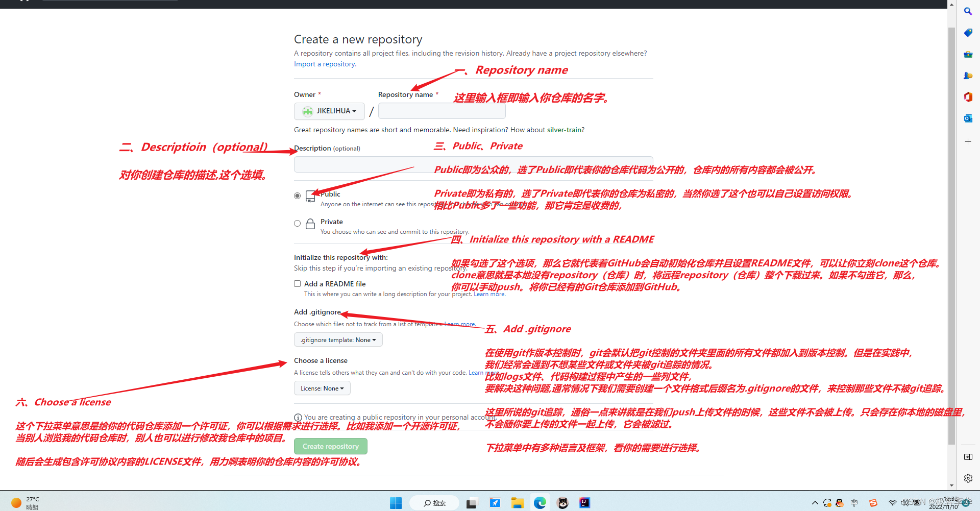This screenshot has width=980, height=511.
Task: Check the Add a README file checkbox
Action: [297, 284]
